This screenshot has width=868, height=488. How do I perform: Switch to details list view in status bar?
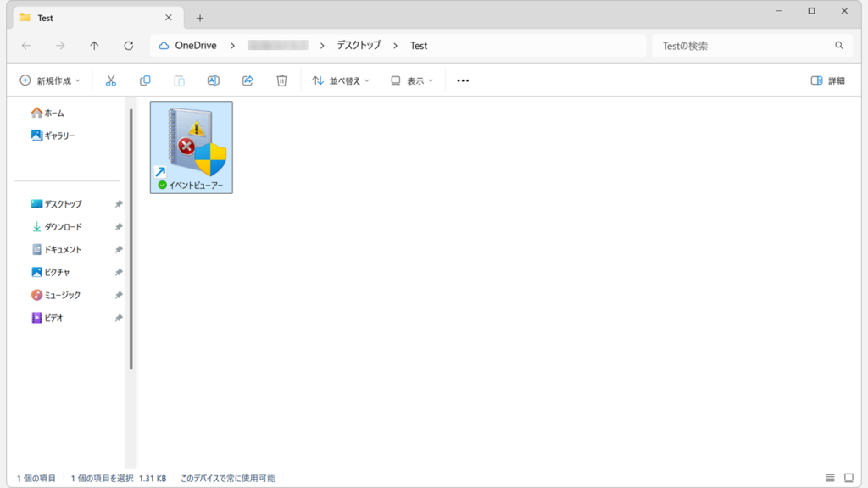pos(830,479)
